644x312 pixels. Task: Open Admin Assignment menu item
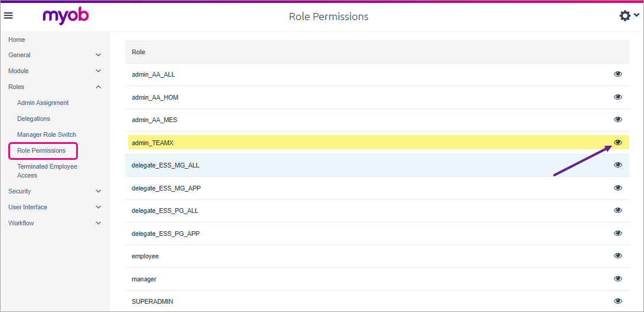pyautogui.click(x=43, y=103)
